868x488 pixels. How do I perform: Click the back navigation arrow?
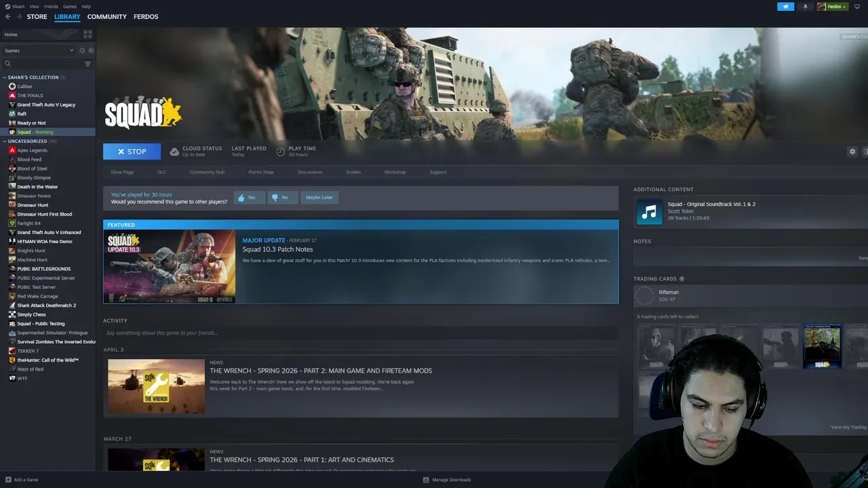pos(7,16)
